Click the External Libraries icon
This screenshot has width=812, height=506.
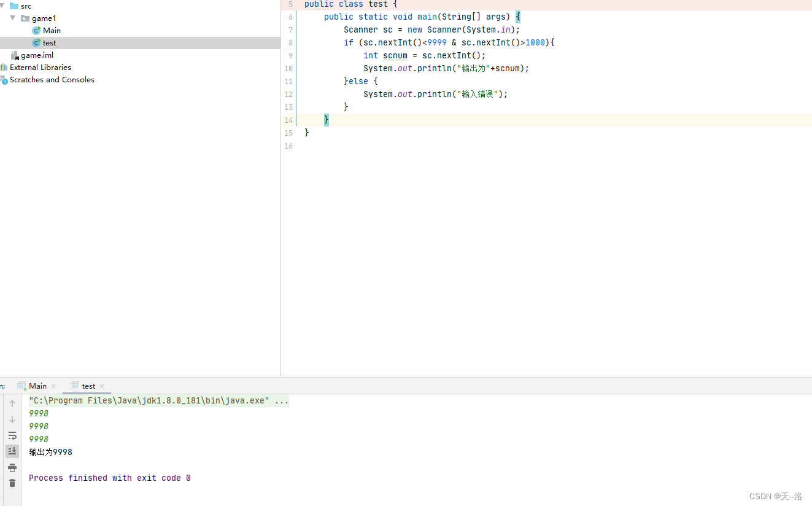tap(4, 68)
